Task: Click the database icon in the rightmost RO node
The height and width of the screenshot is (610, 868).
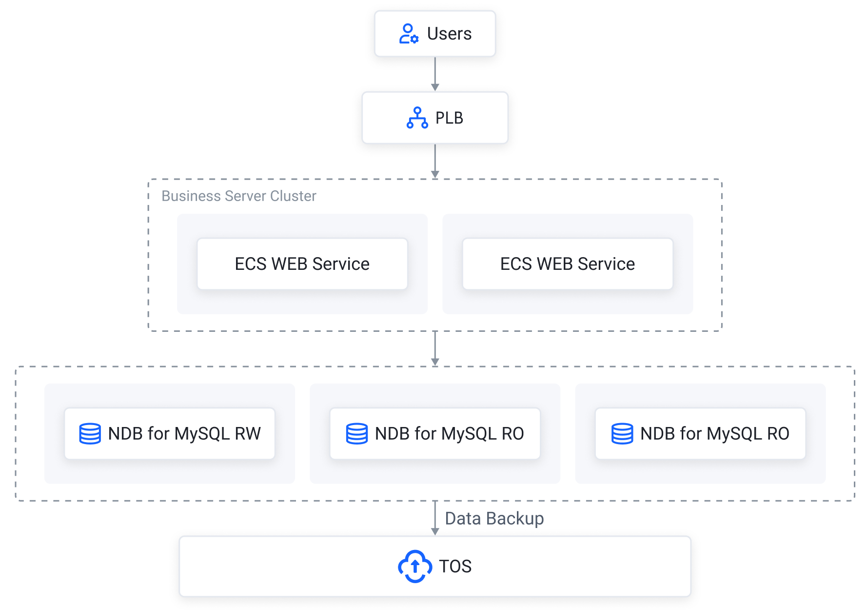Action: [x=622, y=433]
